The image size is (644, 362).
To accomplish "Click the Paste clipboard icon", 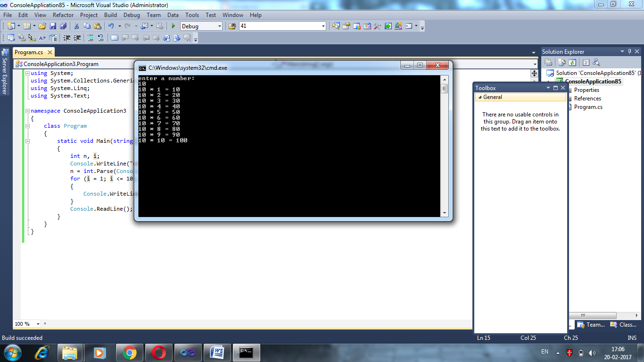I will click(x=98, y=26).
